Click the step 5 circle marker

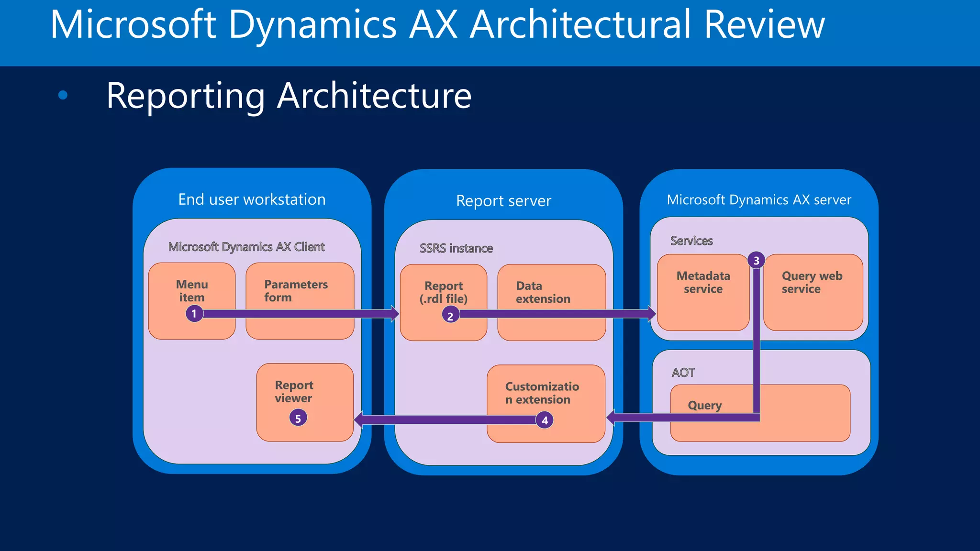pos(298,418)
